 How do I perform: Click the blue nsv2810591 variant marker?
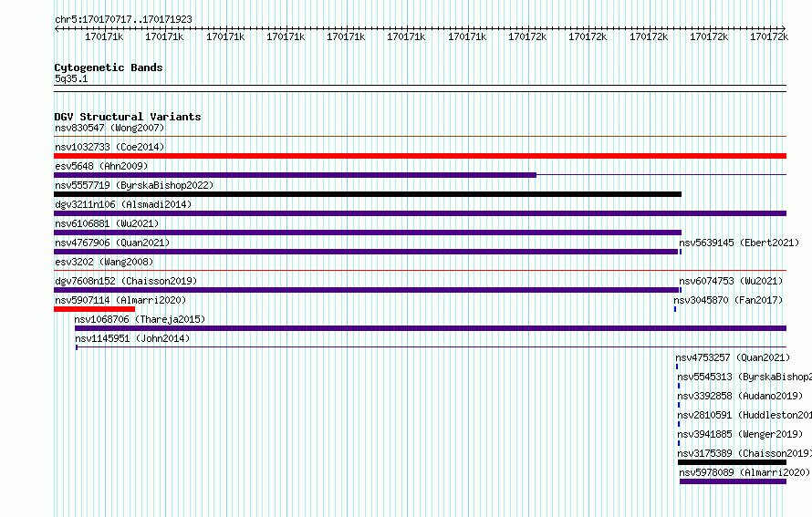(679, 424)
